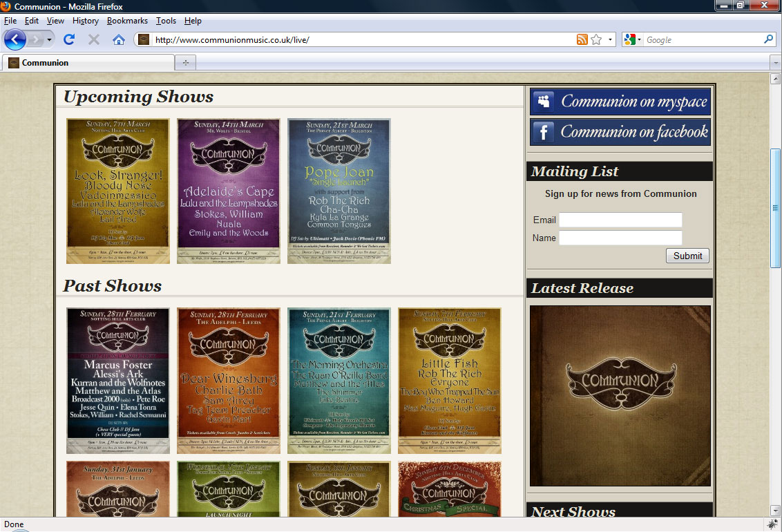Click the Email field in Mailing List
Screen dimensions: 782x532
coord(620,220)
